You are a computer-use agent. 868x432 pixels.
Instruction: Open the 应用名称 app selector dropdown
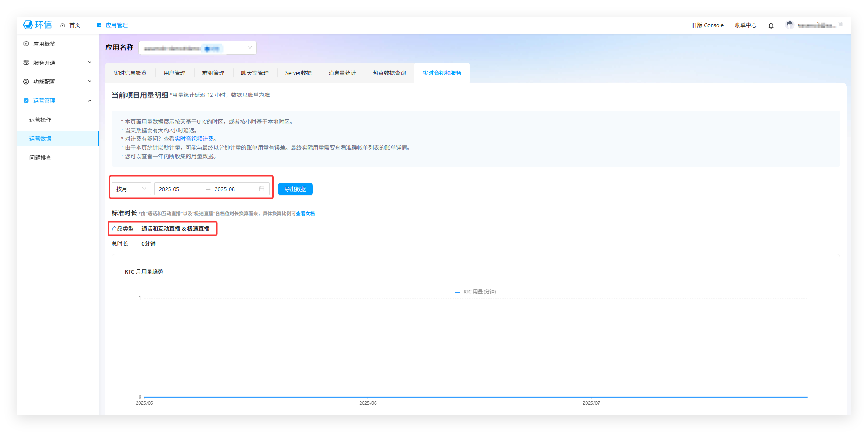(x=198, y=48)
